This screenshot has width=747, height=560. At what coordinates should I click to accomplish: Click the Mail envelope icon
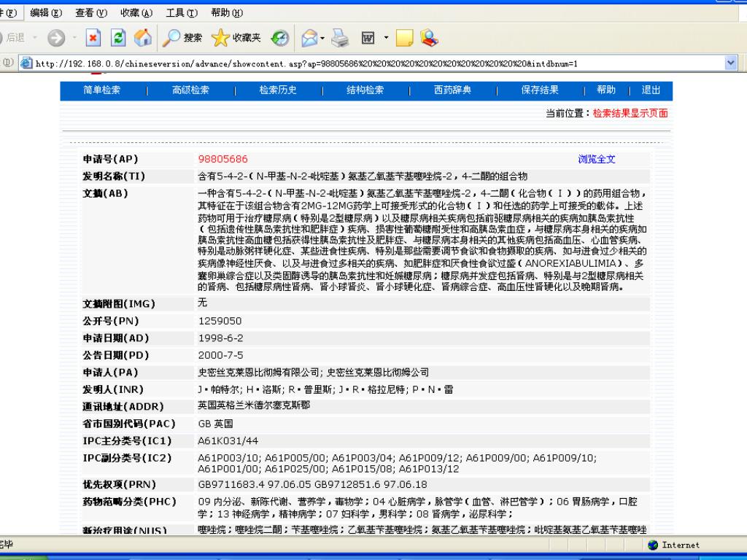309,38
